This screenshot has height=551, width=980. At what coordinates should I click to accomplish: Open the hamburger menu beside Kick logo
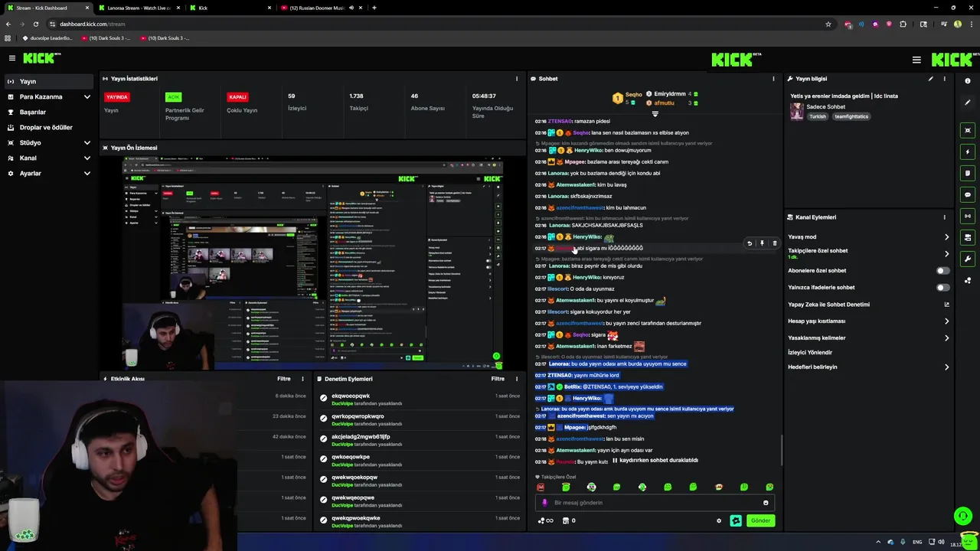[12, 58]
